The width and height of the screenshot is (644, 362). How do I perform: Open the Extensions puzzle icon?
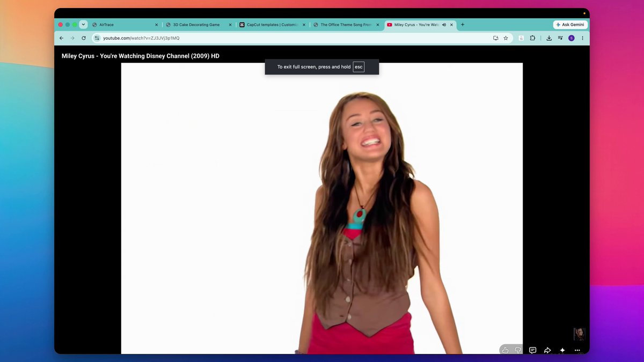(x=532, y=38)
